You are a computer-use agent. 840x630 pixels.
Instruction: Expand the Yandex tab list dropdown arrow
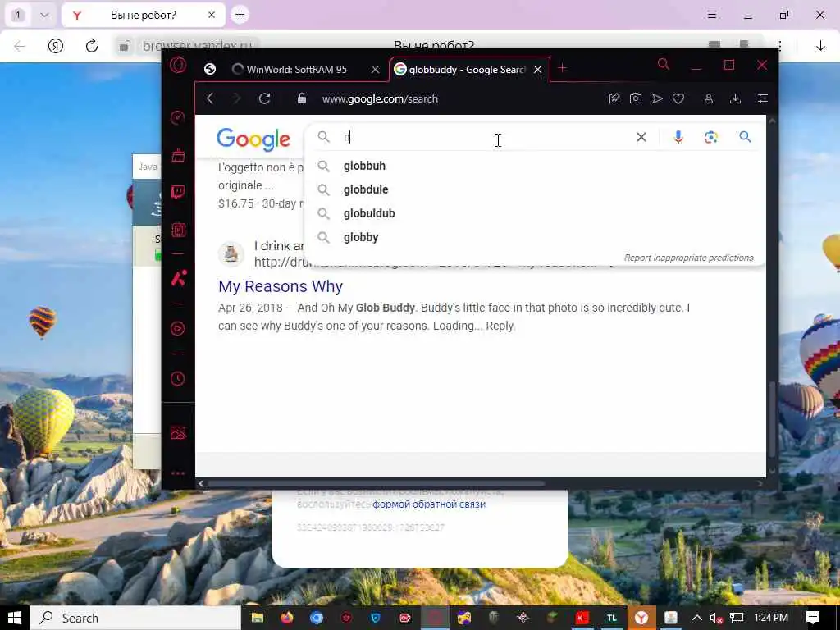(44, 15)
